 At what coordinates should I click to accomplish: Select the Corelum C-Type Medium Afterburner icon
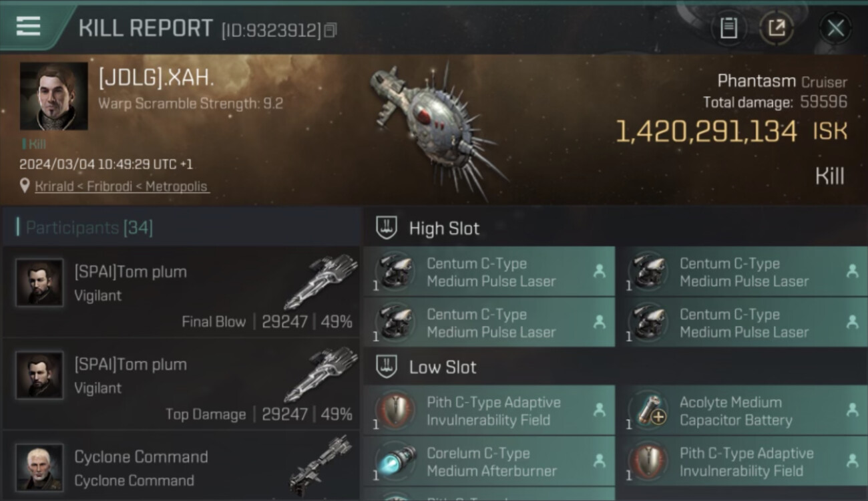pos(395,462)
